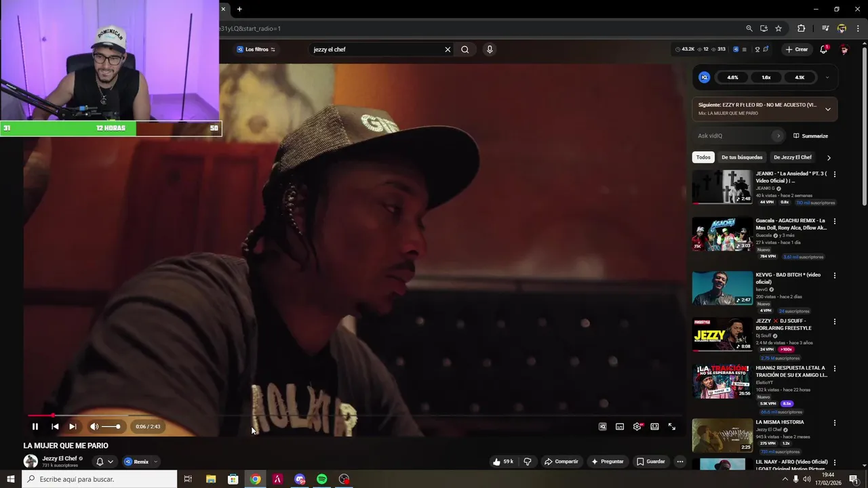The width and height of the screenshot is (868, 488).
Task: Open Chrome extensions puzzle icon
Action: coord(802,28)
